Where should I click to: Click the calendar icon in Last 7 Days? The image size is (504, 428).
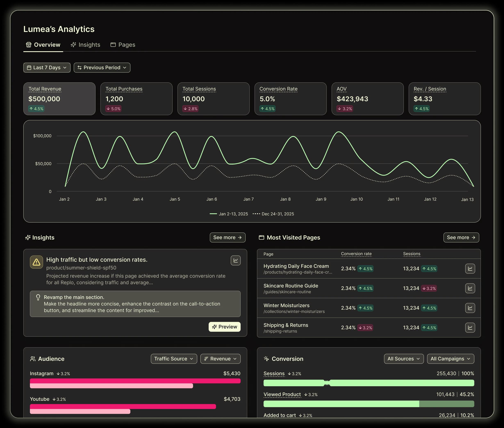29,68
